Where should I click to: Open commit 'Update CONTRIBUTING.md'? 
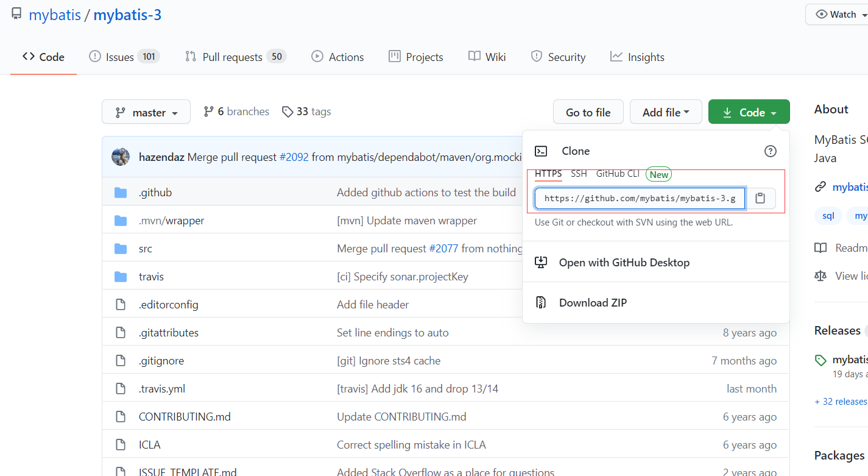(401, 417)
